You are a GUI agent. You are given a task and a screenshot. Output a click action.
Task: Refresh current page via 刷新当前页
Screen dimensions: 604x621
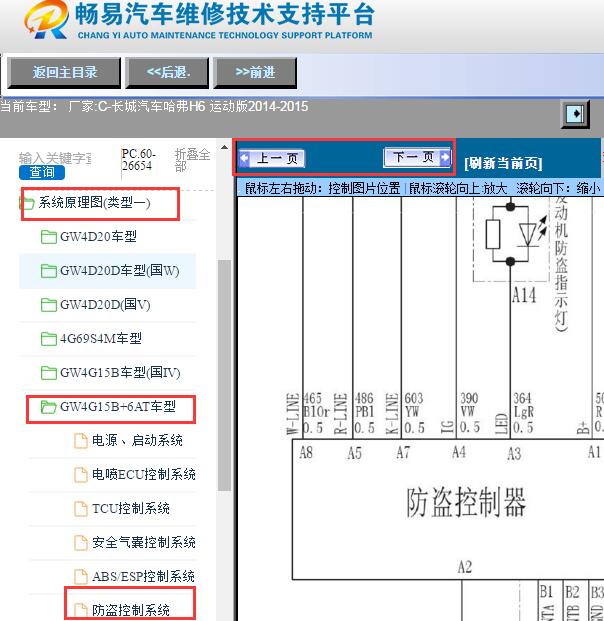coord(503,163)
